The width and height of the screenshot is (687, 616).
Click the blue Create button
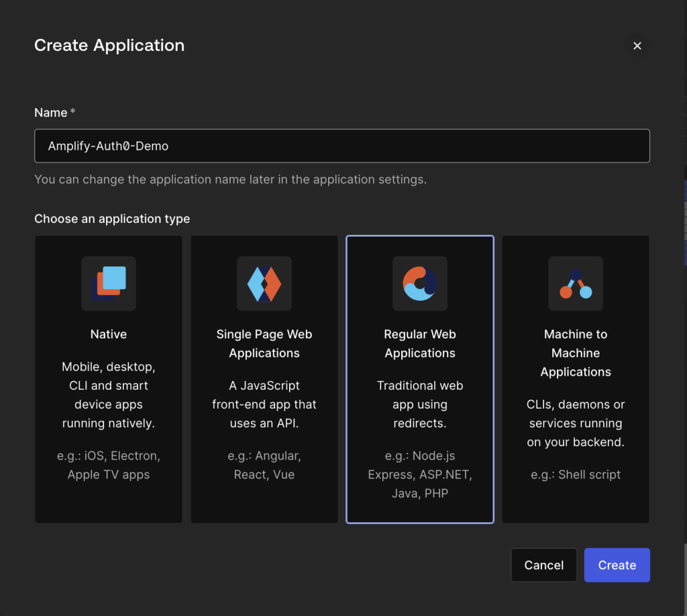tap(617, 565)
